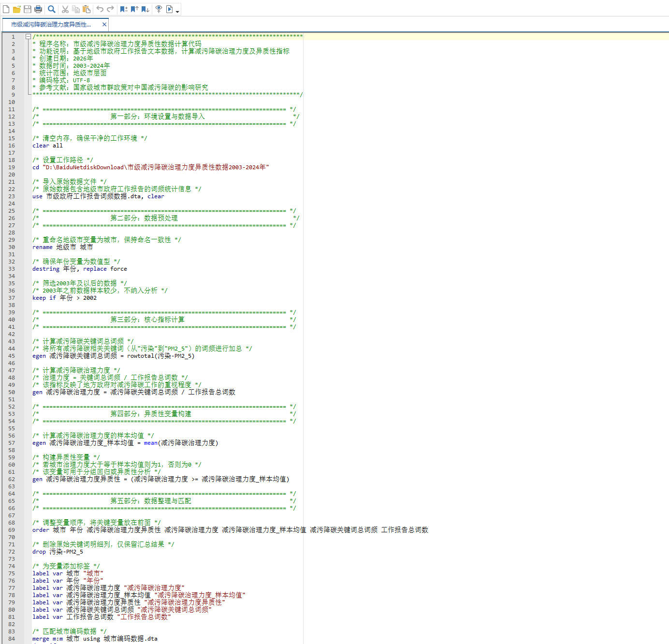Screen dimensions: 669x644
Task: Redo the last edit
Action: coord(111,9)
